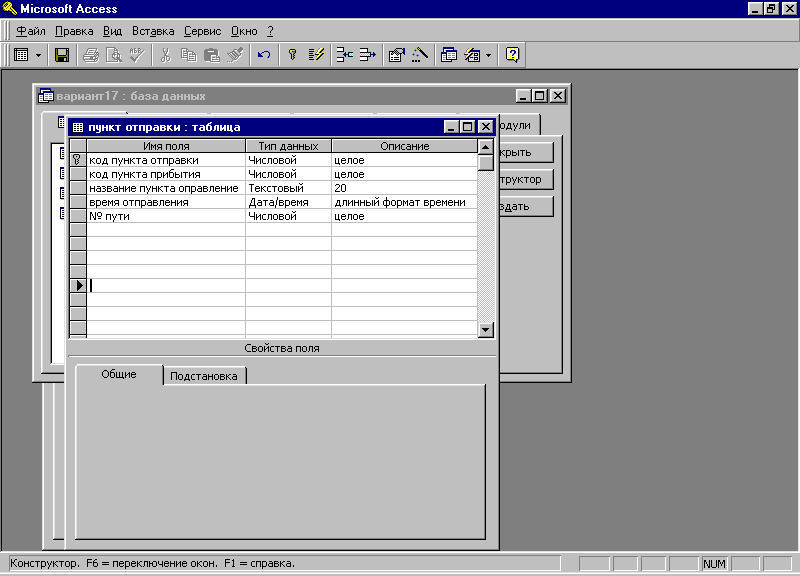Select field название пункта оправление

tap(166, 188)
